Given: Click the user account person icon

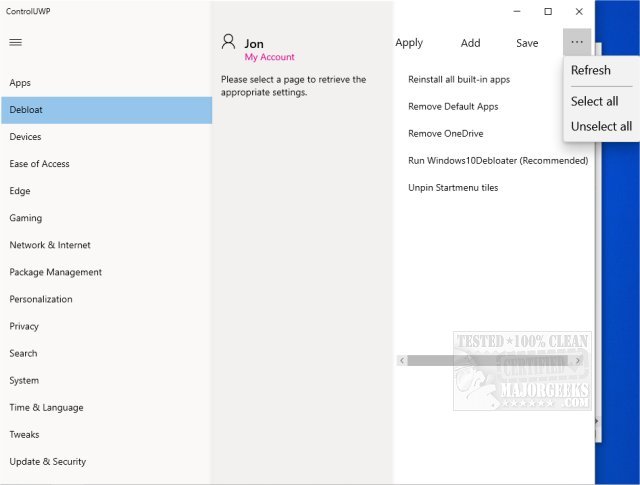Looking at the screenshot, I should pos(229,42).
